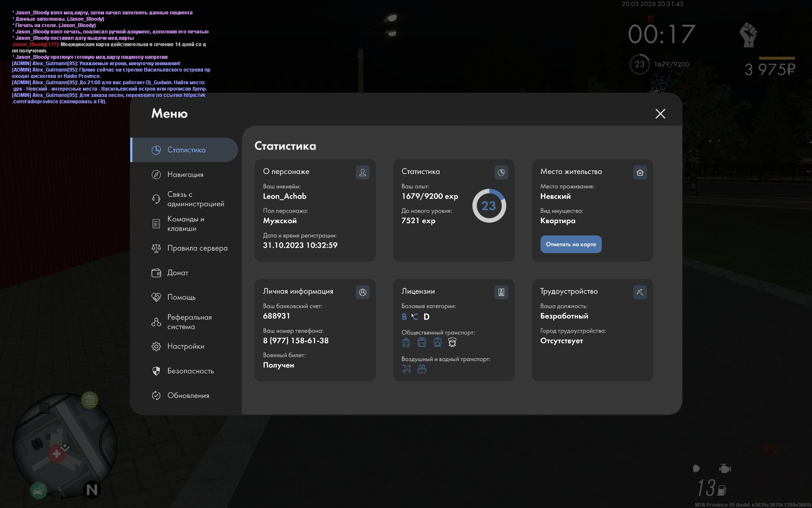Click the airplane license icon
This screenshot has width=812, height=508.
(406, 369)
